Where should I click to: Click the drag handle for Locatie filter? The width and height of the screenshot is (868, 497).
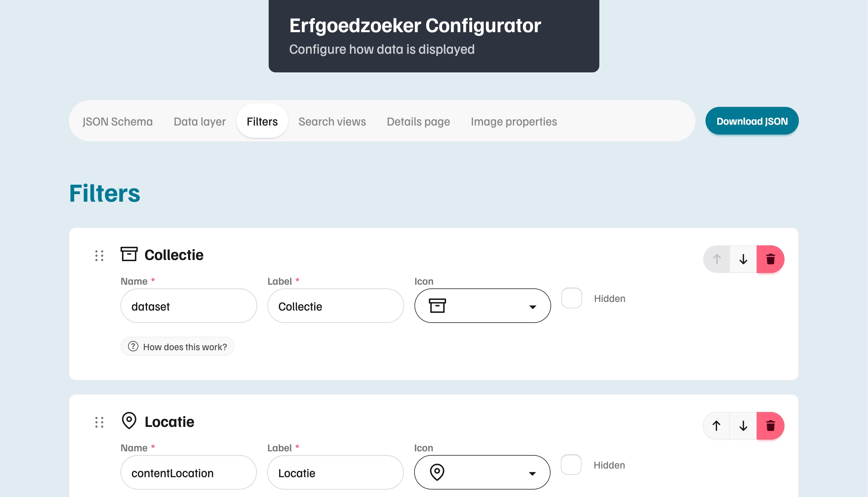click(x=99, y=422)
